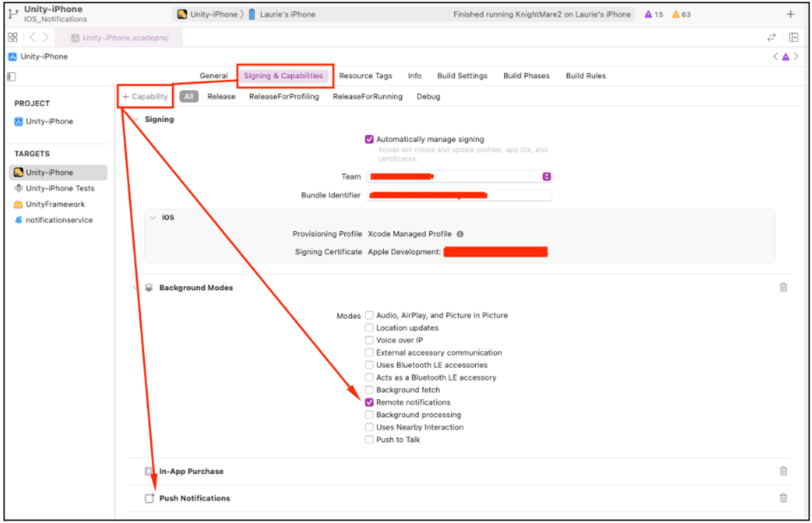Image resolution: width=812 pixels, height=523 pixels.
Task: Open the Signing & Capabilities tab
Action: pyautogui.click(x=283, y=76)
